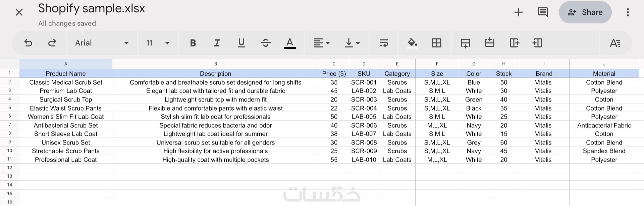
Task: Open the cell borders tool
Action: 436,43
